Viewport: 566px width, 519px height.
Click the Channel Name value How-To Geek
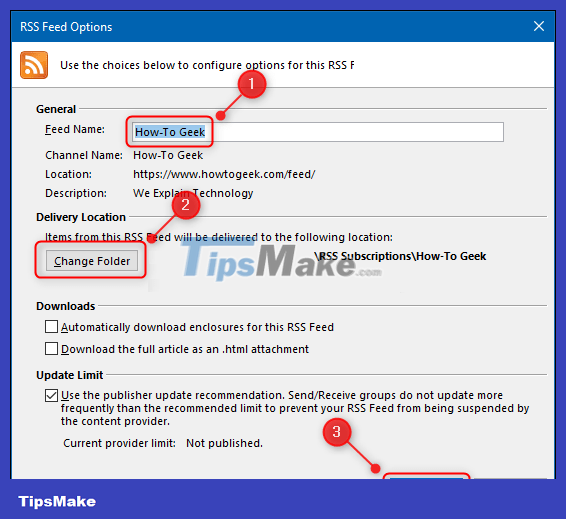pos(168,155)
